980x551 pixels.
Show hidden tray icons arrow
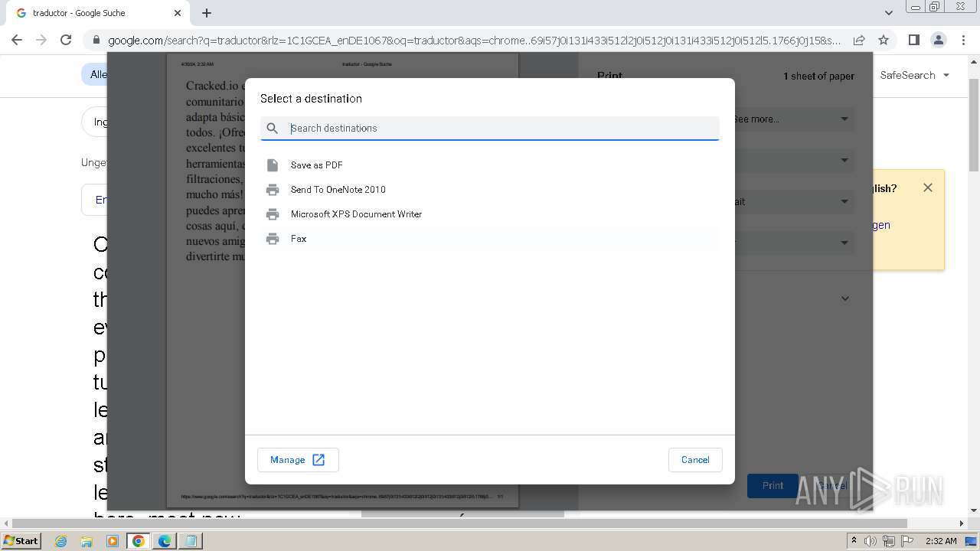[x=854, y=541]
